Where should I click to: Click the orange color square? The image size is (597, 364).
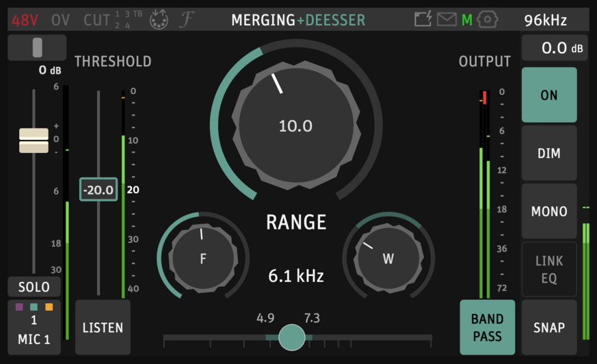[49, 307]
